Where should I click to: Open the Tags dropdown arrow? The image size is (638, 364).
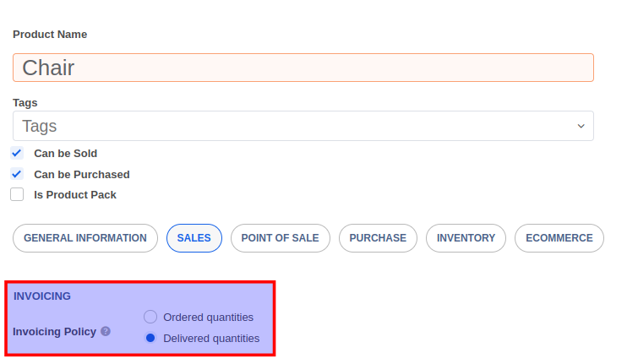(x=581, y=126)
